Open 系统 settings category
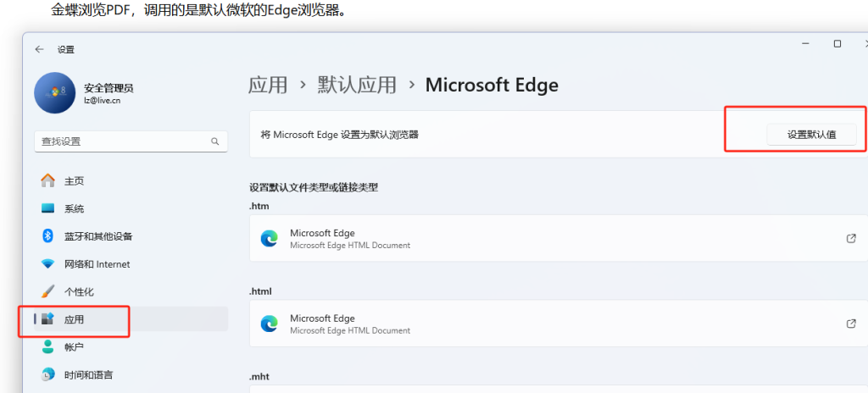Image resolution: width=868 pixels, height=393 pixels. tap(131, 208)
